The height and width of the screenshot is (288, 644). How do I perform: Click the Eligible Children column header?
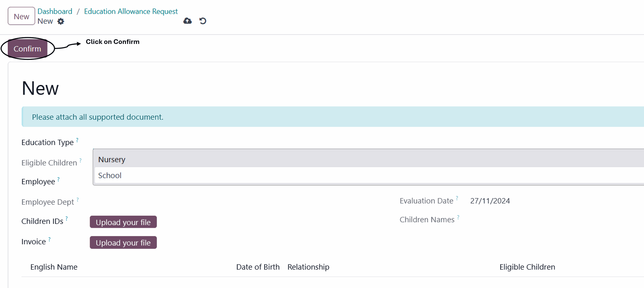[x=527, y=267]
